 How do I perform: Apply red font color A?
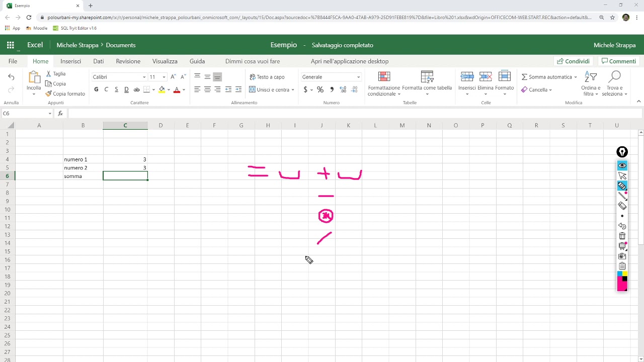(x=177, y=89)
